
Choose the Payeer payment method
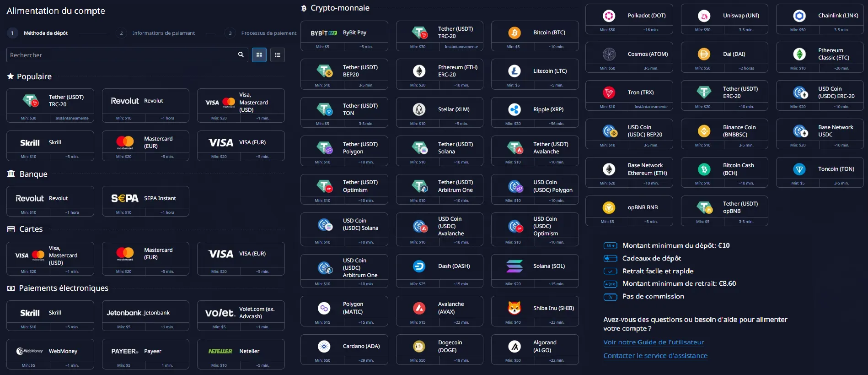(x=145, y=354)
